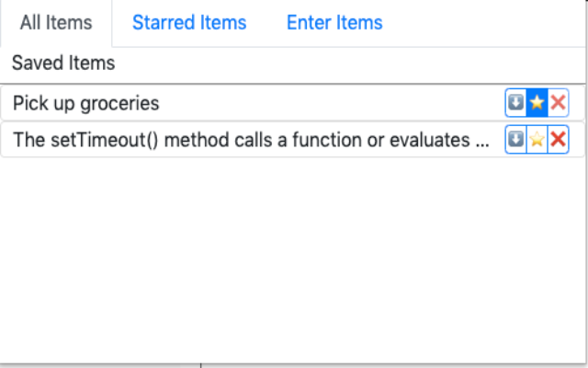
Task: Star the setTimeout() method item
Action: [537, 140]
